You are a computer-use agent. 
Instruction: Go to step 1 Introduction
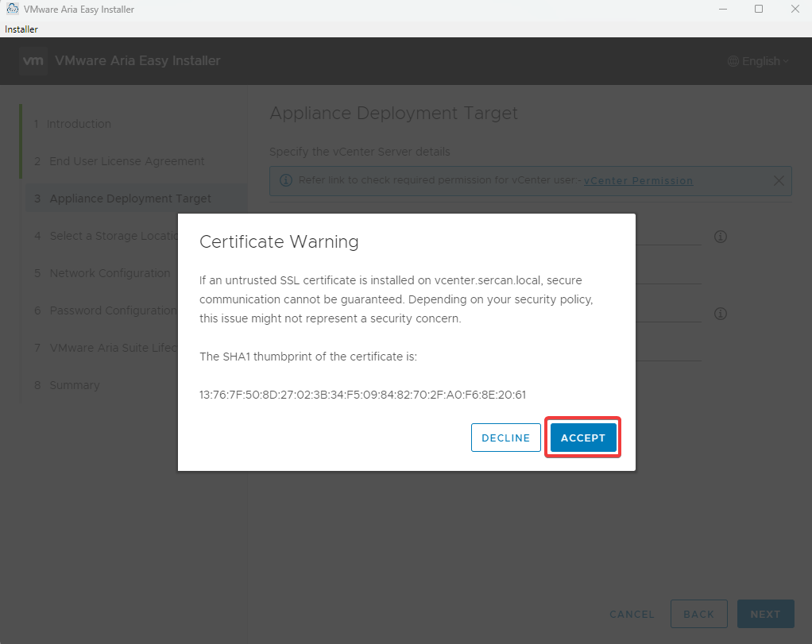[x=72, y=124]
